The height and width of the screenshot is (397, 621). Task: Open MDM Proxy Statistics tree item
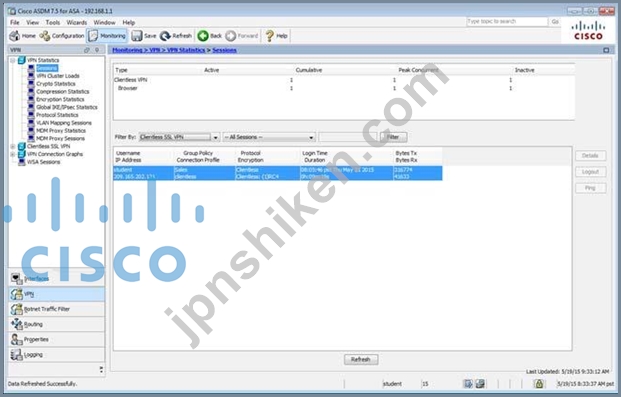click(61, 130)
